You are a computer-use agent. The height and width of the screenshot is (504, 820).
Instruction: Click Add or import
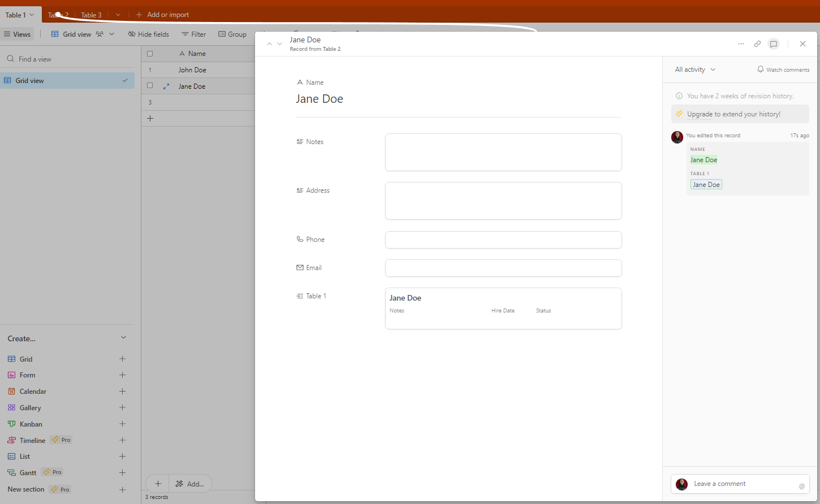pyautogui.click(x=162, y=15)
